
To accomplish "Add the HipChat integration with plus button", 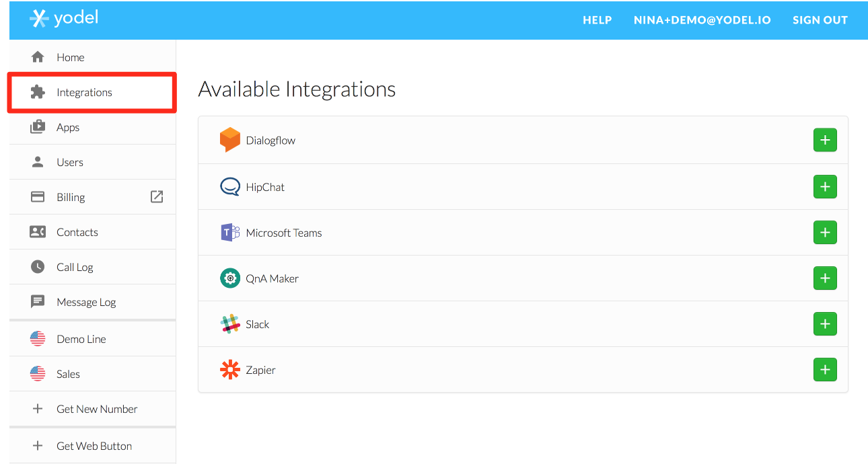I will pos(825,186).
